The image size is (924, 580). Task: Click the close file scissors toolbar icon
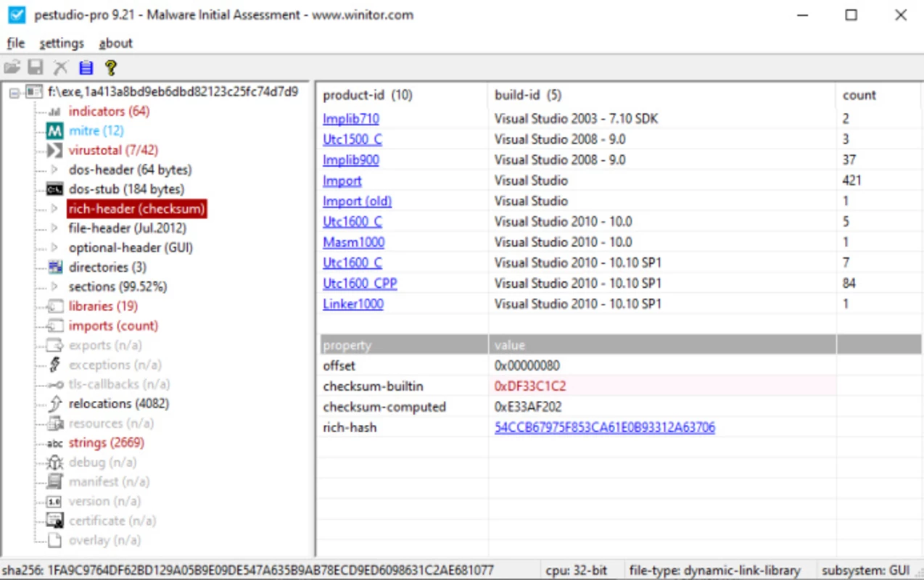click(x=60, y=67)
